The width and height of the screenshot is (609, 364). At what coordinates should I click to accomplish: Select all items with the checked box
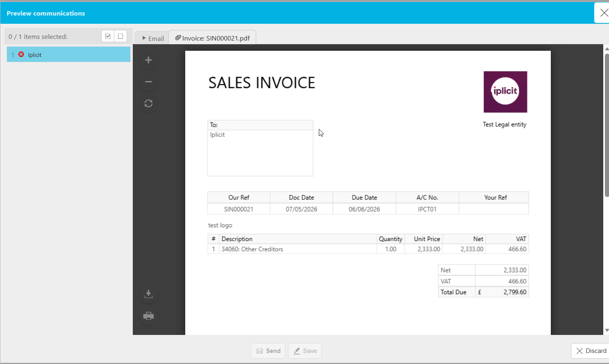coord(108,36)
